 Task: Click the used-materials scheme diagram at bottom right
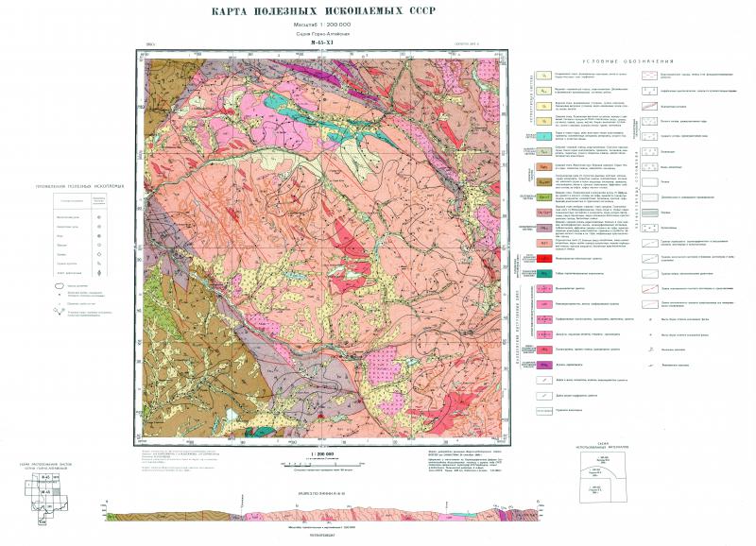[x=605, y=477]
